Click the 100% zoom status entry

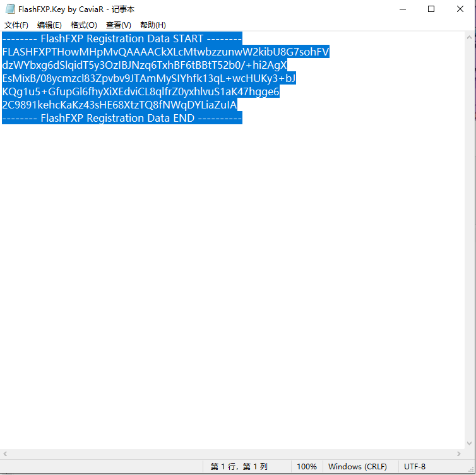(x=307, y=467)
